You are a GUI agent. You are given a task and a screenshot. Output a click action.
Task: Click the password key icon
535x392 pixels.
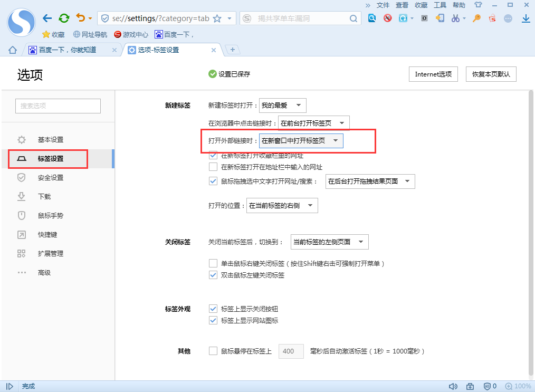tap(475, 18)
